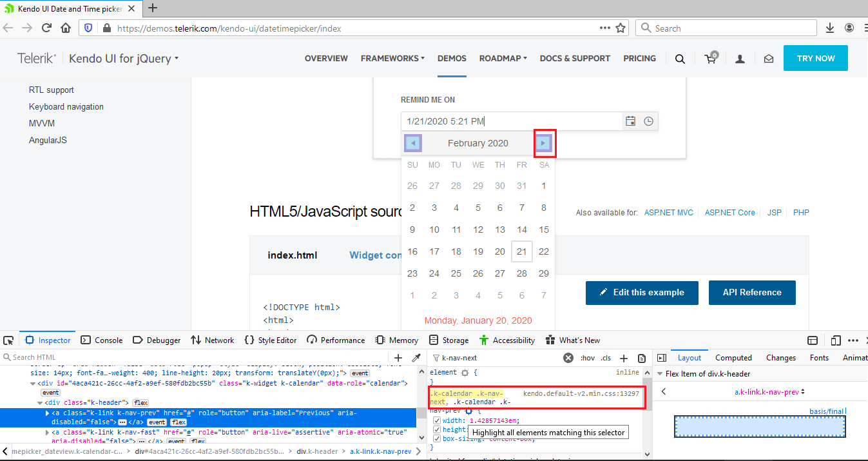Toggle pseudo-class states with :hov
The height and width of the screenshot is (461, 868).
[x=587, y=357]
